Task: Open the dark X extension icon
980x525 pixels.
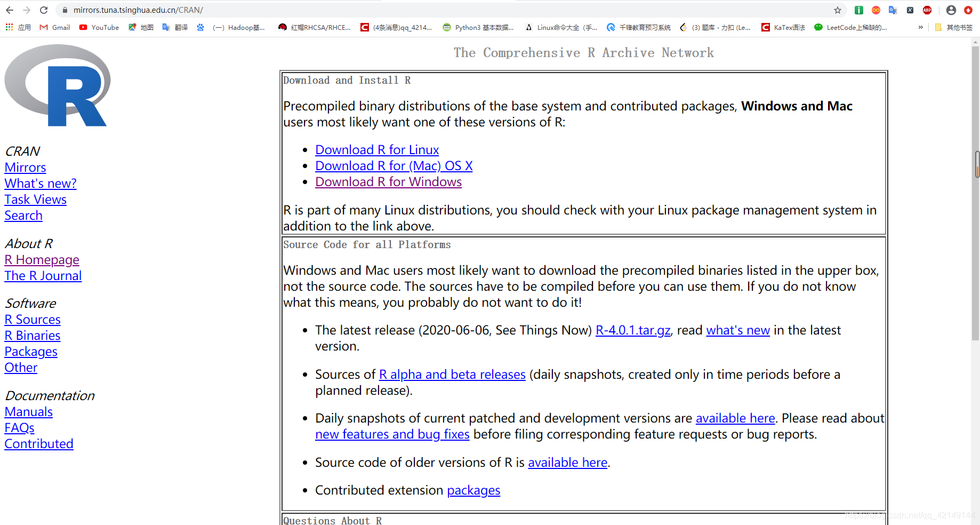Action: click(910, 10)
